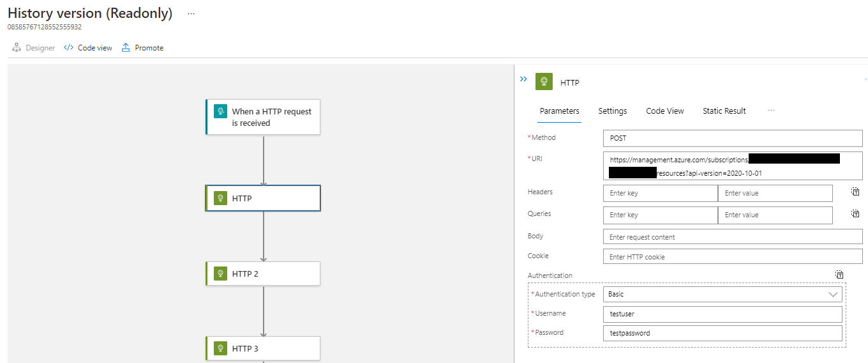Image resolution: width=868 pixels, height=363 pixels.
Task: Switch to the Code View tab
Action: point(665,111)
